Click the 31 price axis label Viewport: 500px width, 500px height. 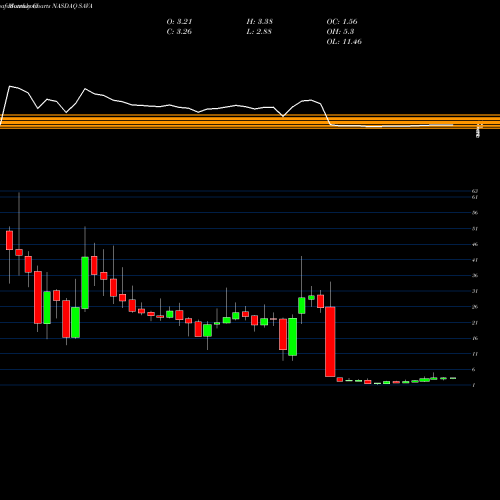tap(475, 291)
